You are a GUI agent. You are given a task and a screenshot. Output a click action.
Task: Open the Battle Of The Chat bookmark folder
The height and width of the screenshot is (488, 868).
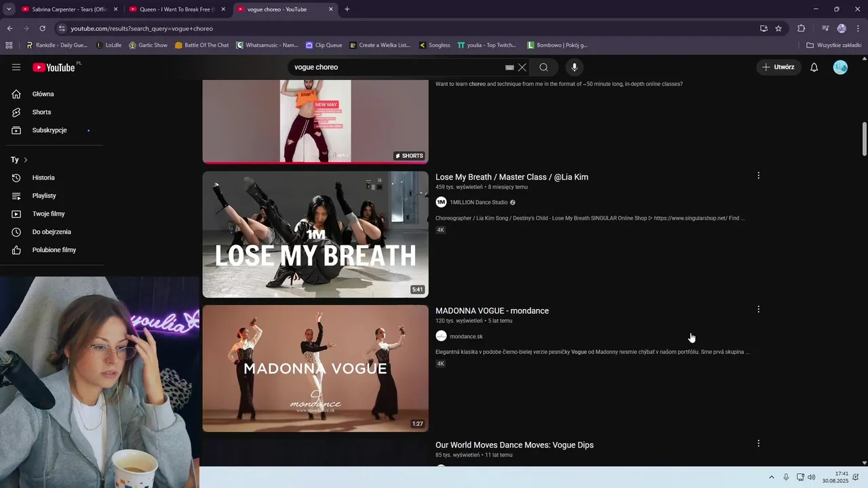coord(202,45)
